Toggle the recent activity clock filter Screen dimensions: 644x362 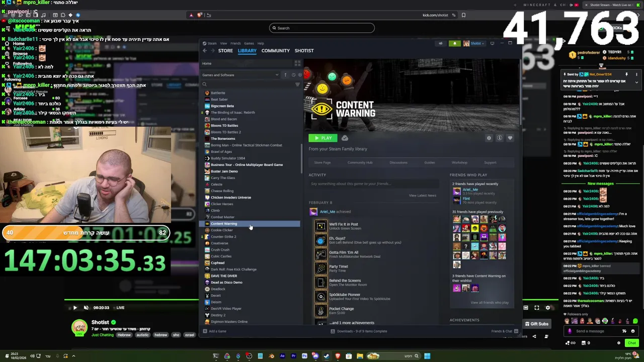293,75
